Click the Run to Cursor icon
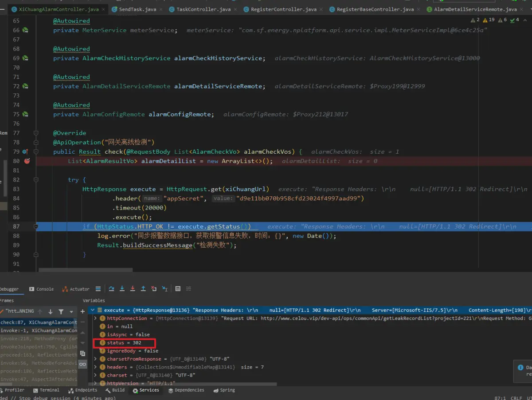The height and width of the screenshot is (400, 532). tap(164, 289)
